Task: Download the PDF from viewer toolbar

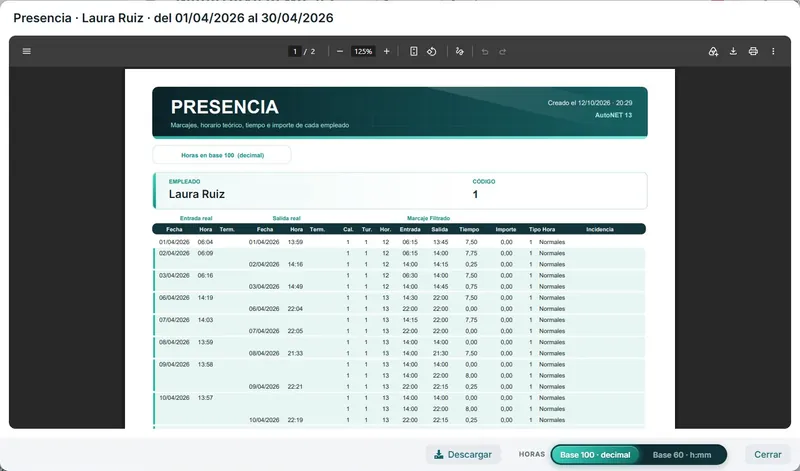Action: pyautogui.click(x=733, y=51)
